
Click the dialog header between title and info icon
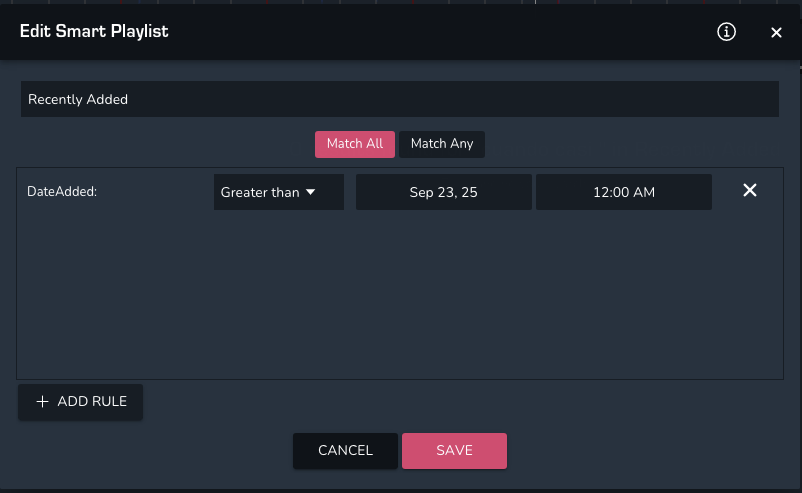click(440, 32)
